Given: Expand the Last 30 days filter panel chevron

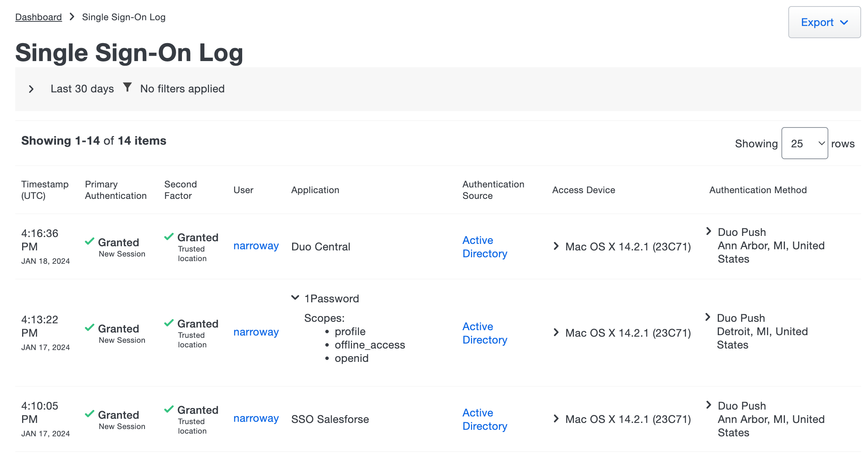Looking at the screenshot, I should point(31,89).
